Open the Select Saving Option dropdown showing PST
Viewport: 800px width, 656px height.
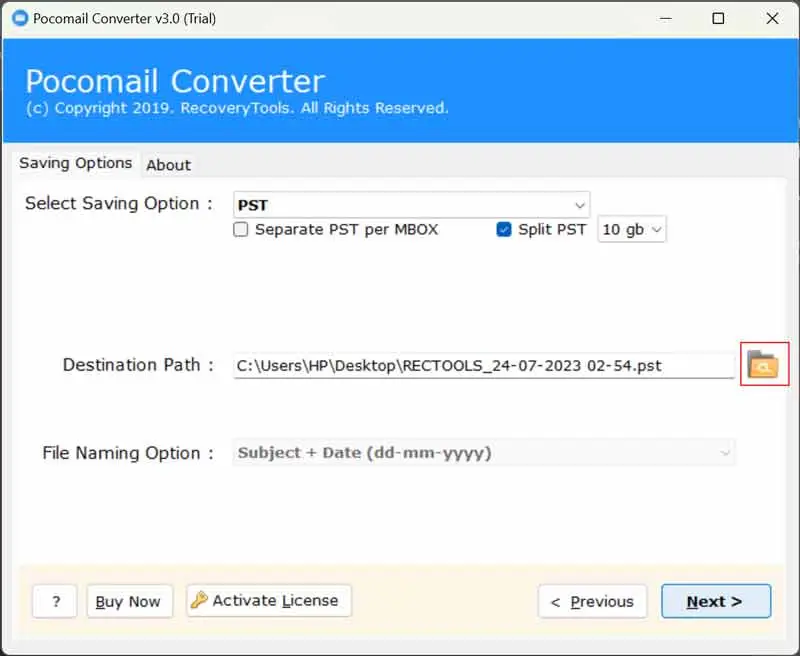[411, 205]
